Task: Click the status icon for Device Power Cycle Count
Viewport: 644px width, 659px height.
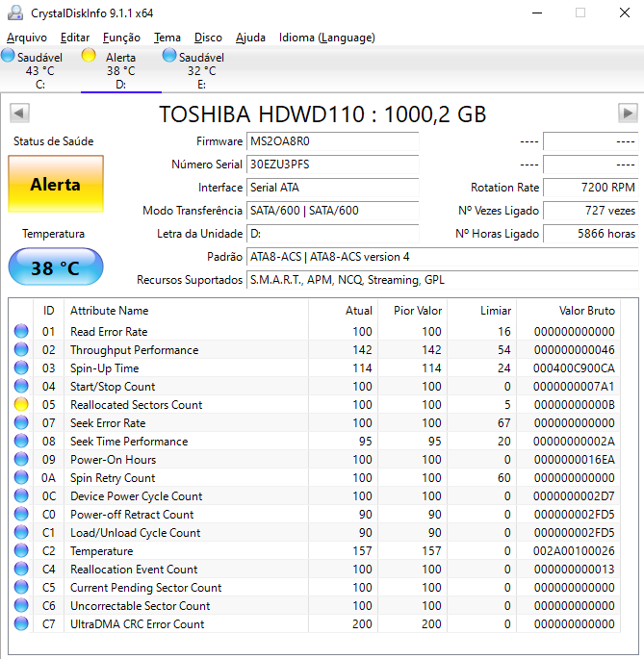Action: click(x=21, y=495)
